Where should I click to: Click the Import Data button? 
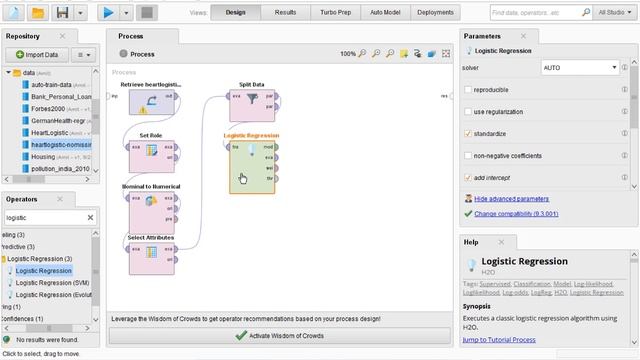(x=37, y=55)
